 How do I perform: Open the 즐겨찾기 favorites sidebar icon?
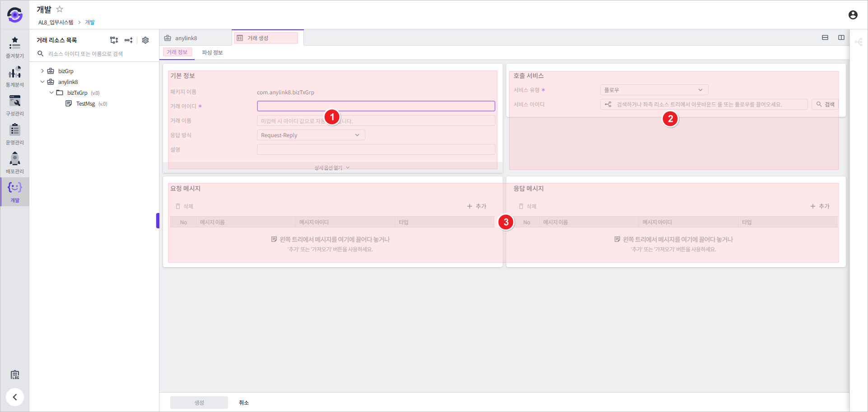(x=15, y=47)
